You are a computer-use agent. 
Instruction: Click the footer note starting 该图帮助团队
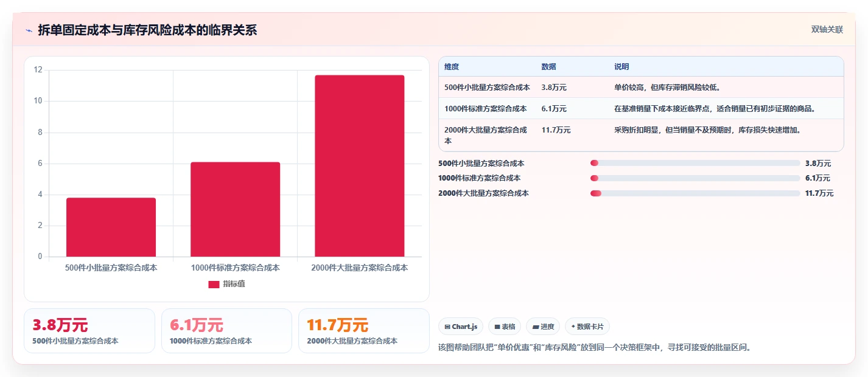coord(595,348)
